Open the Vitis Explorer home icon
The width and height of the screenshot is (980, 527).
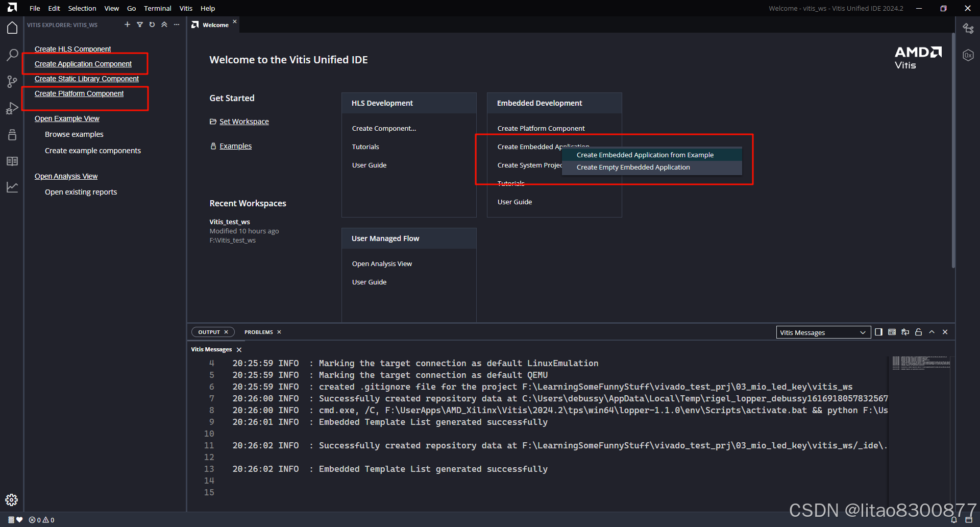tap(12, 28)
